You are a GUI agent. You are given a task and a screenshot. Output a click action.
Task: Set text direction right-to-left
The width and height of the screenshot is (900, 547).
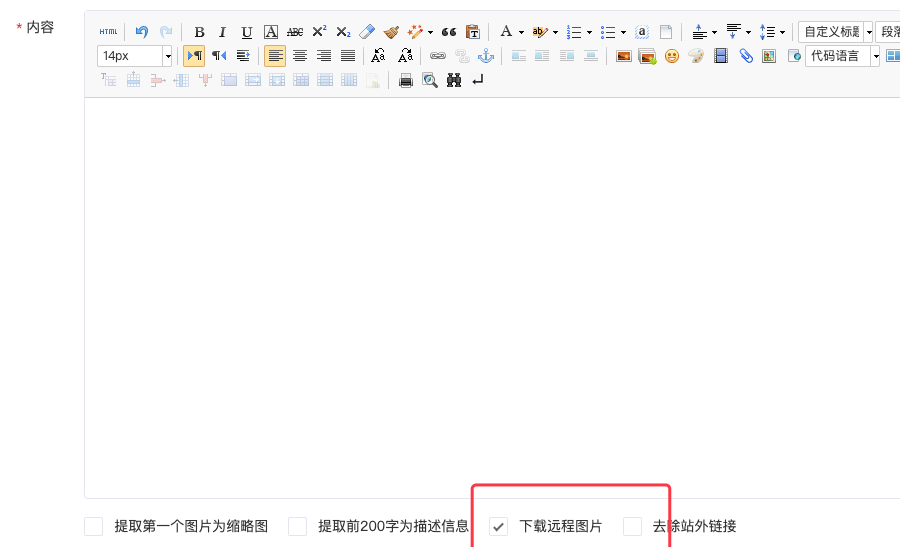pos(219,56)
